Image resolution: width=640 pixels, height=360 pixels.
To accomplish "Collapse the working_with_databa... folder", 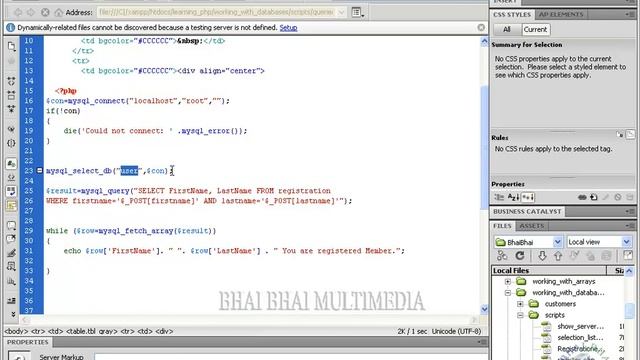I will coord(507,293).
